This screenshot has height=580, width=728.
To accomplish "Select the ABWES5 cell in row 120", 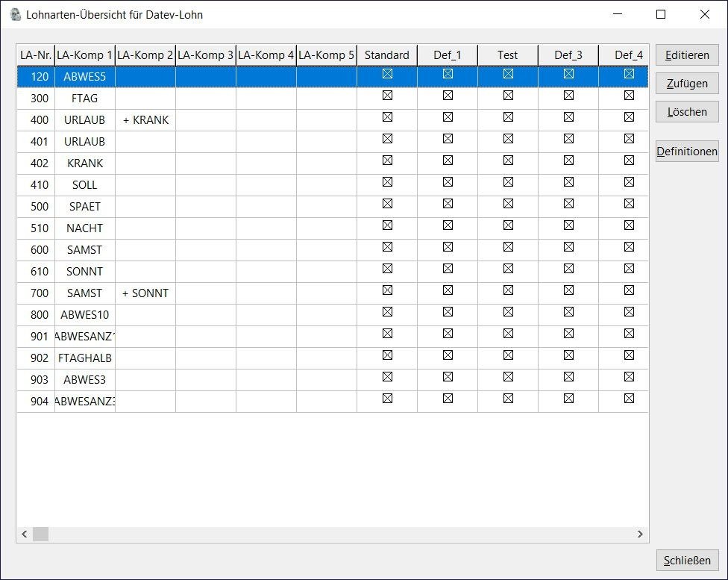I will (85, 77).
